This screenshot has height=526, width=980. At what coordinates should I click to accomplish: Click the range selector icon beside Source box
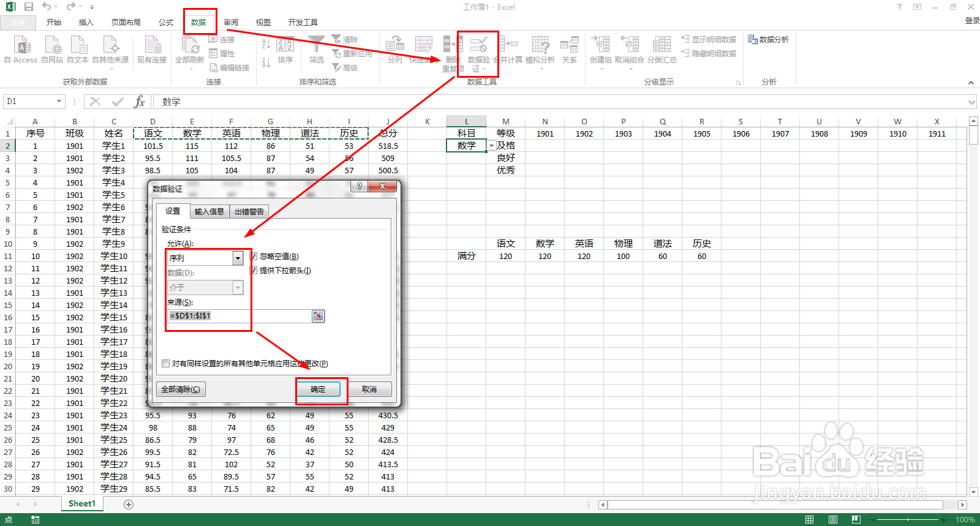tap(318, 316)
